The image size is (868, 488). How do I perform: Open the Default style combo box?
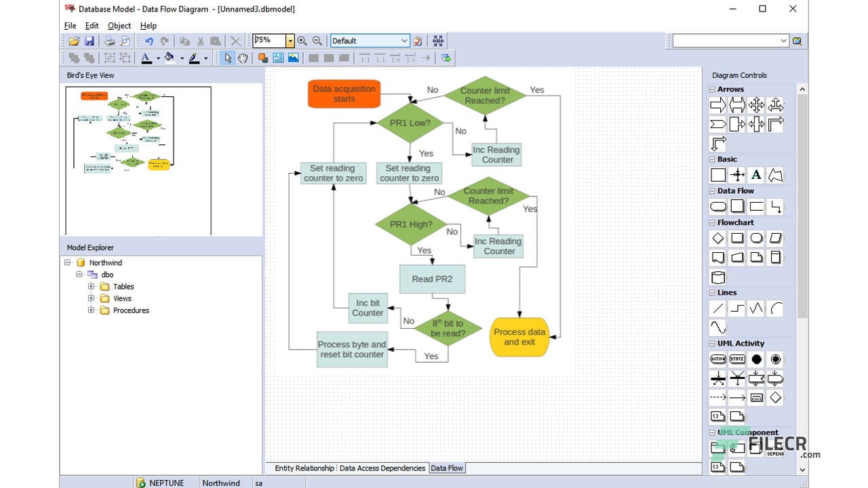[x=404, y=41]
